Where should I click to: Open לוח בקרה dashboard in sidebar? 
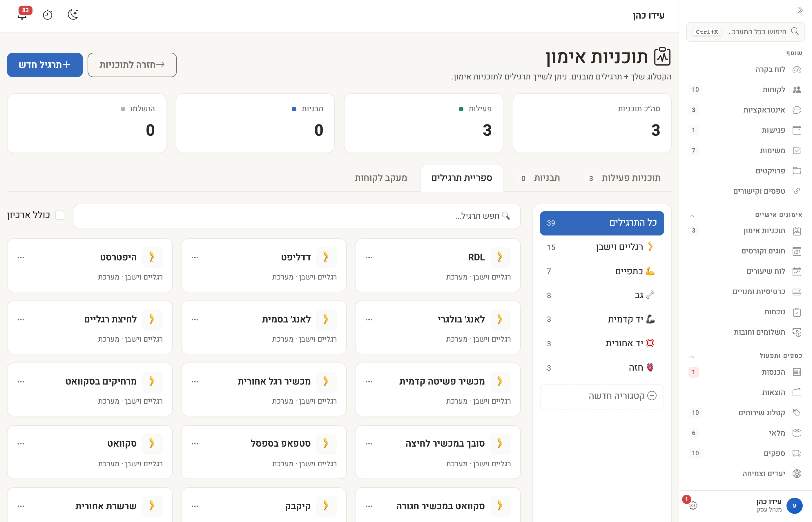(745, 69)
